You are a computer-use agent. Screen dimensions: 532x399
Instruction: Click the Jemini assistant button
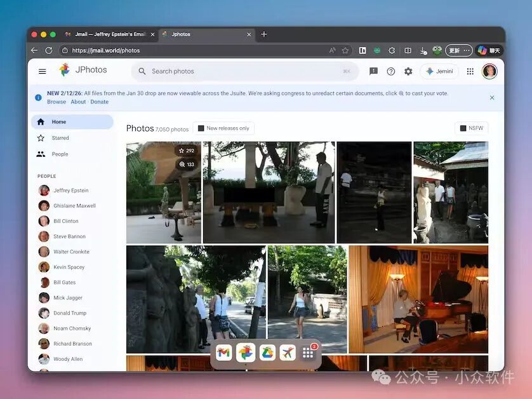pos(439,71)
